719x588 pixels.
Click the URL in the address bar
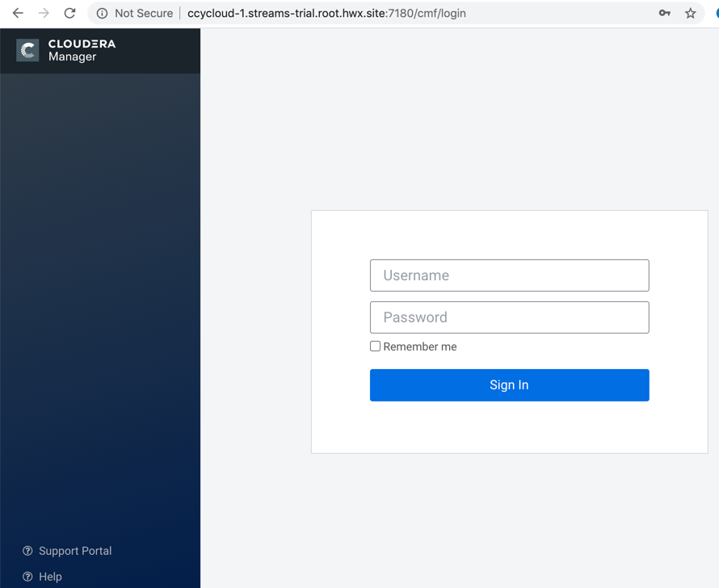[326, 13]
